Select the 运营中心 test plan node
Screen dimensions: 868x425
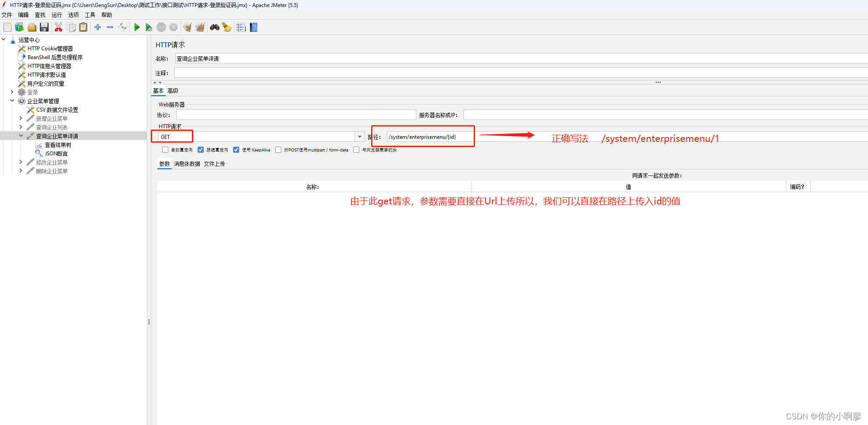[x=29, y=40]
